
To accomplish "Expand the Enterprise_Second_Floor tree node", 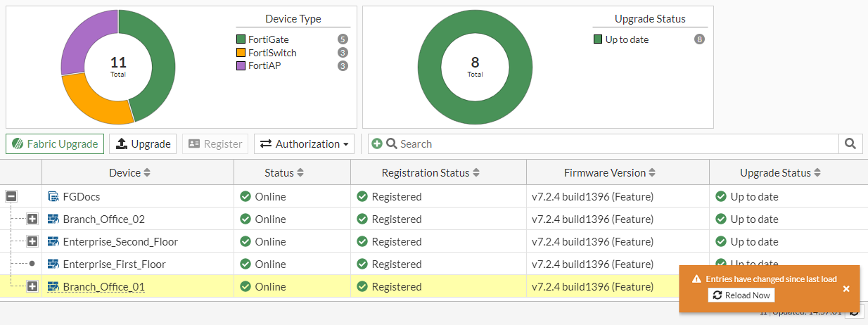I will pyautogui.click(x=32, y=242).
